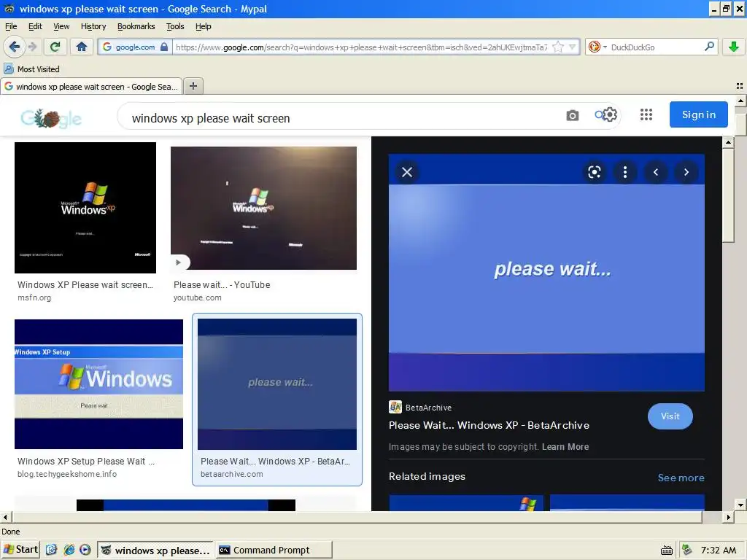The width and height of the screenshot is (747, 560).
Task: Click the Show Desktop quick launch icon
Action: point(51,550)
